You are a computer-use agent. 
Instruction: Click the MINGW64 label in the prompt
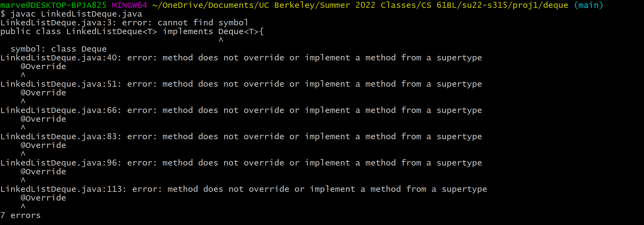[x=129, y=5]
